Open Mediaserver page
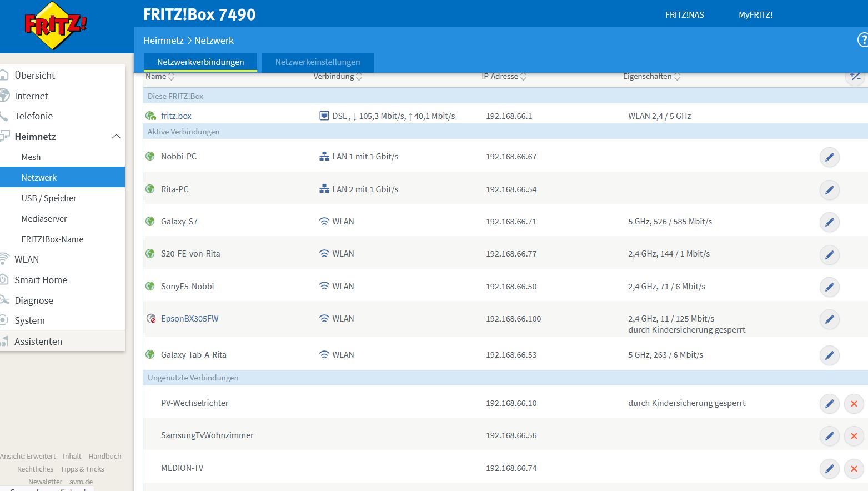The height and width of the screenshot is (491, 868). [x=44, y=218]
